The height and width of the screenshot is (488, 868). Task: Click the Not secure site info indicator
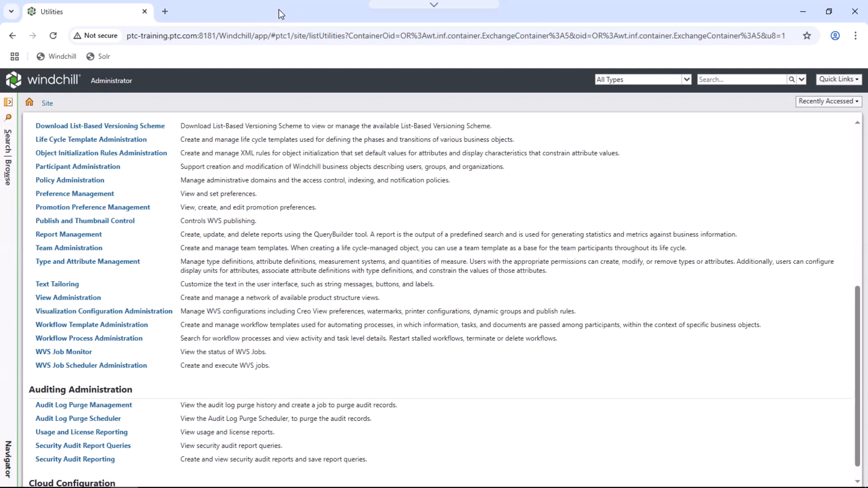click(x=95, y=36)
